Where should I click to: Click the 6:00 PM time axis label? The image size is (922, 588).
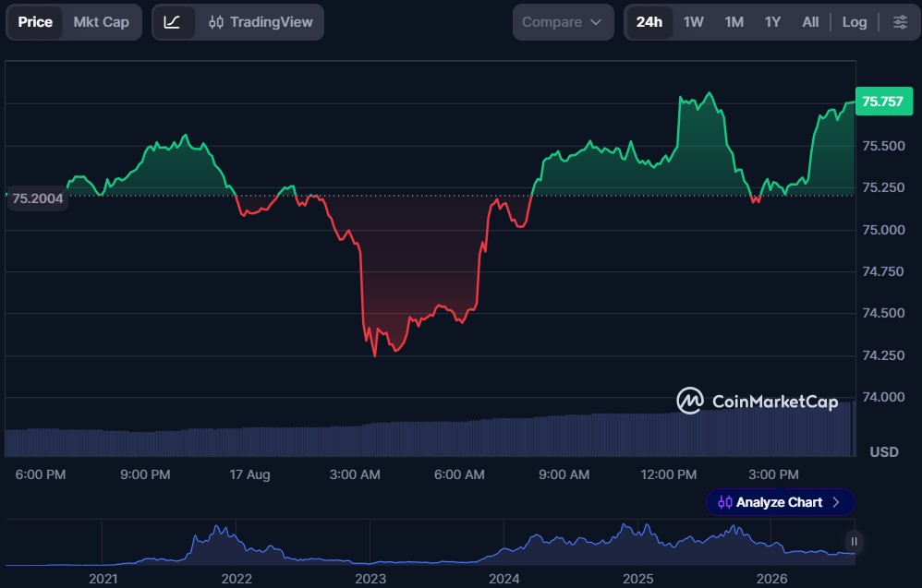point(41,474)
